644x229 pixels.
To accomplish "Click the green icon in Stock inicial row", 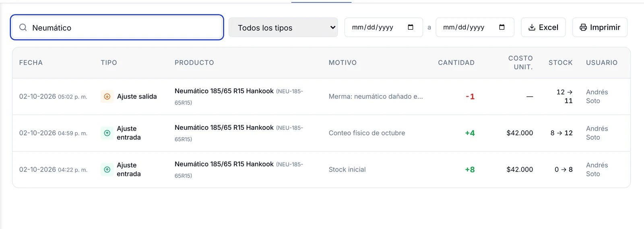I will point(107,170).
